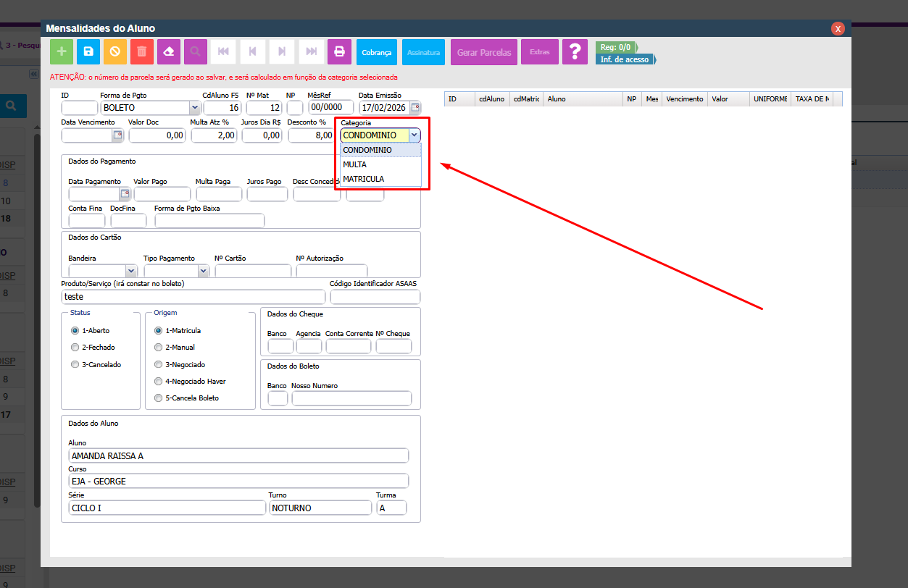Open the Bandeira card brand dropdown
This screenshot has width=908, height=588.
click(131, 271)
